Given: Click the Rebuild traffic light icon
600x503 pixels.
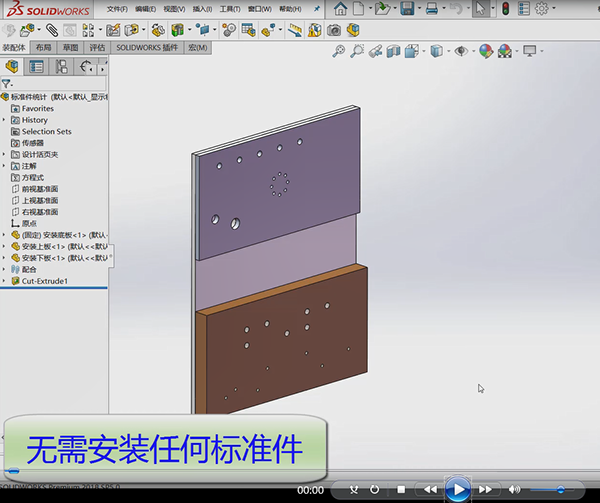Looking at the screenshot, I should (x=505, y=9).
